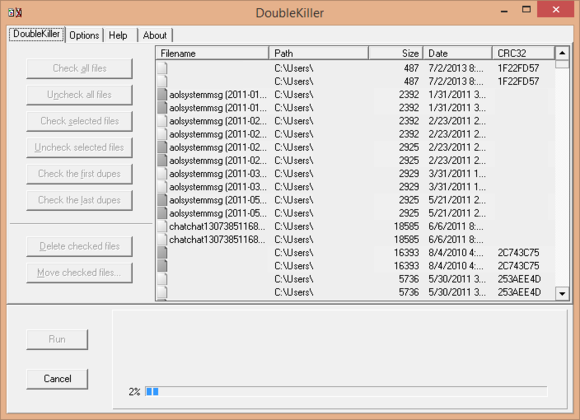
Task: Open the About tab
Action: point(155,35)
